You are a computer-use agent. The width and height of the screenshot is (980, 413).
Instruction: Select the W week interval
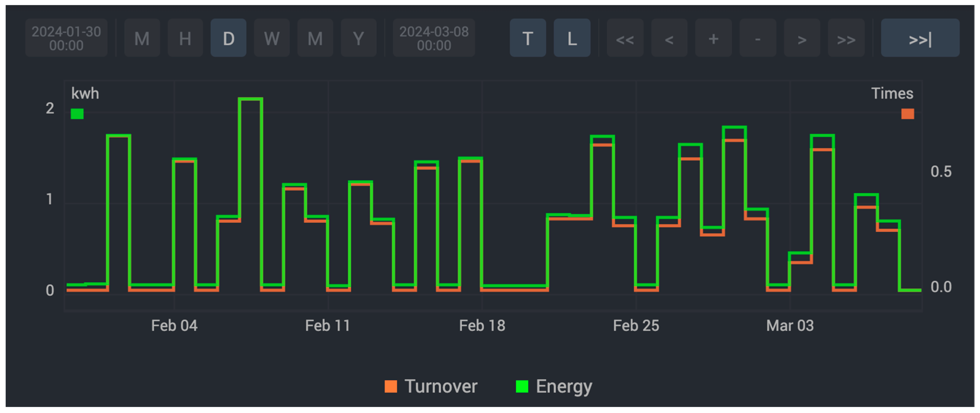point(271,39)
